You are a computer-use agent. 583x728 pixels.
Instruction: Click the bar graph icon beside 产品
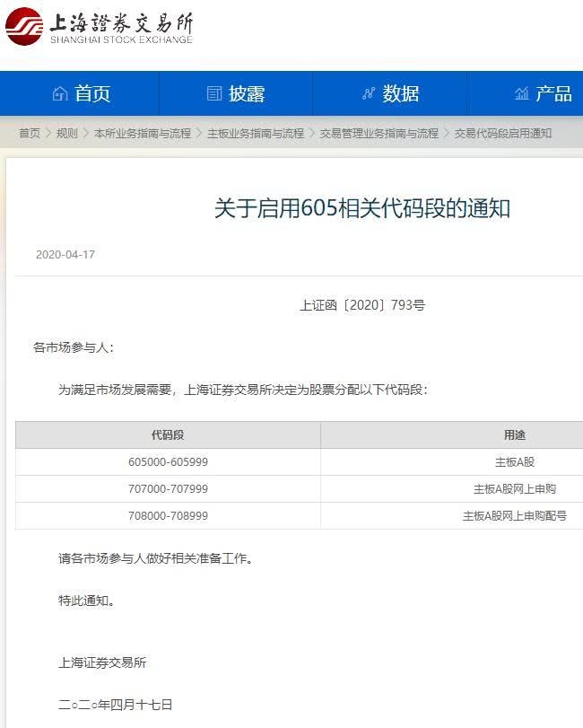[x=521, y=93]
